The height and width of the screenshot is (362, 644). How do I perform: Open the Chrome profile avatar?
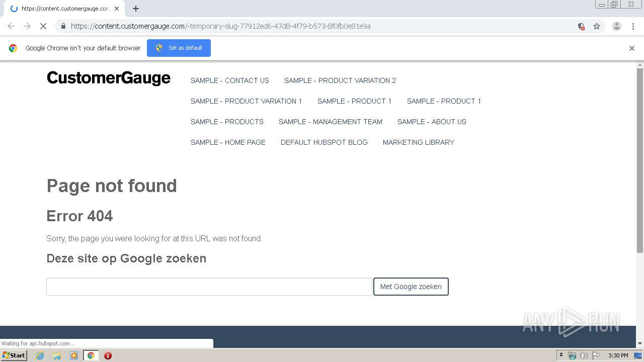coord(617,26)
